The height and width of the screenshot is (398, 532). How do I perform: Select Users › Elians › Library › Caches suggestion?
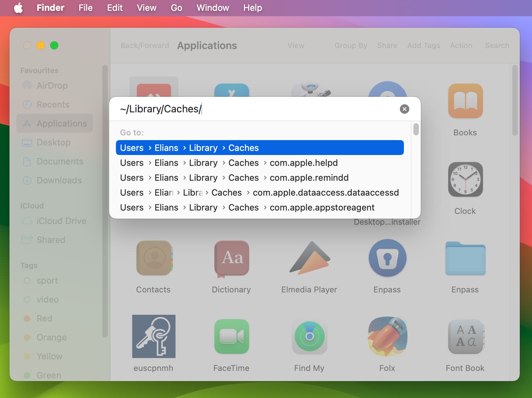[x=260, y=148]
